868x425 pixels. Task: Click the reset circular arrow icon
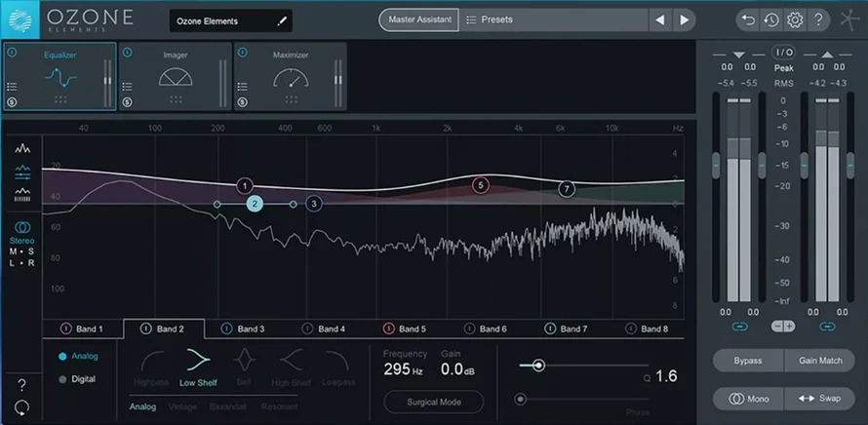pyautogui.click(x=21, y=407)
